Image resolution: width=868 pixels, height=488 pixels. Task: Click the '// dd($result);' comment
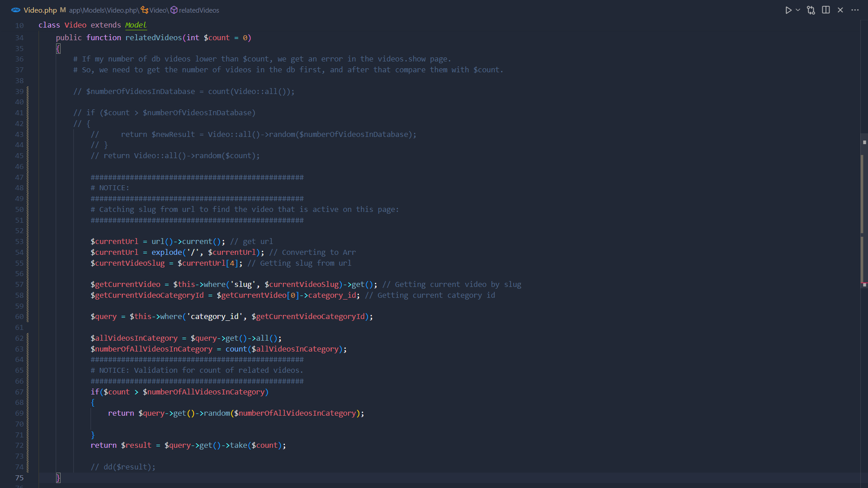[123, 467]
